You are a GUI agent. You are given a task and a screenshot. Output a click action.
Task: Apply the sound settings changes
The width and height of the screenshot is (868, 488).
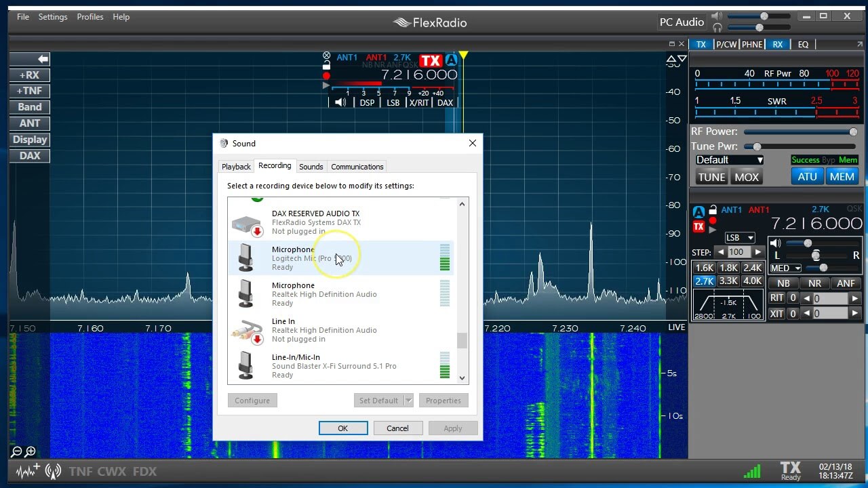point(453,428)
